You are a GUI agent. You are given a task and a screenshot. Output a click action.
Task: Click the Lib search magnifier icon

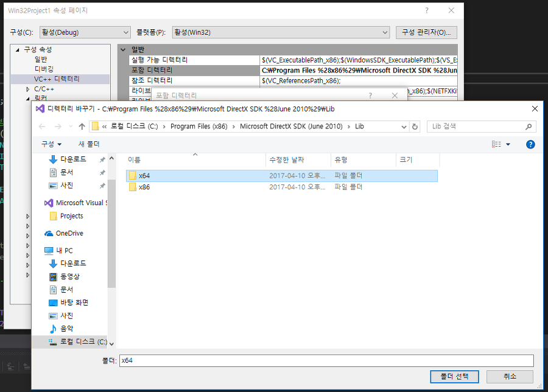(529, 127)
